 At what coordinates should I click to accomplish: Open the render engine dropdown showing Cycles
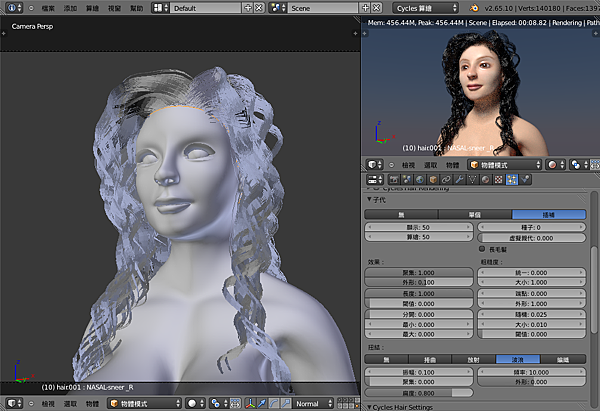point(425,8)
